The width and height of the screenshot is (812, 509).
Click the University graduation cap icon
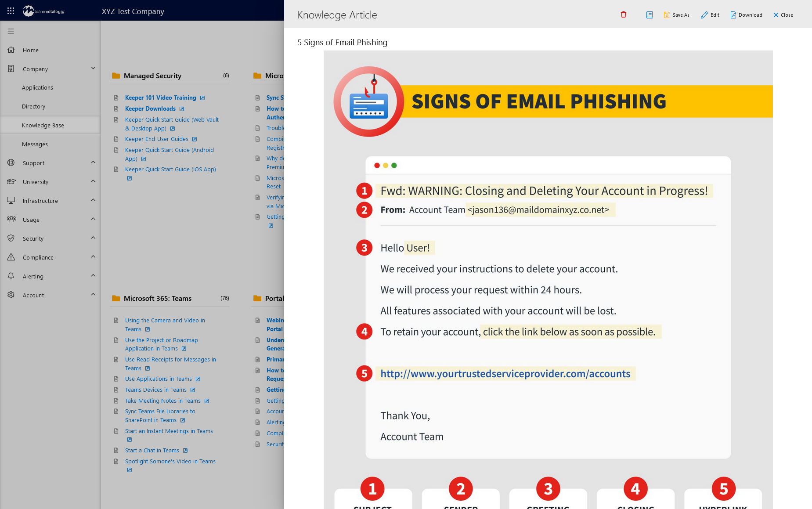coord(11,181)
